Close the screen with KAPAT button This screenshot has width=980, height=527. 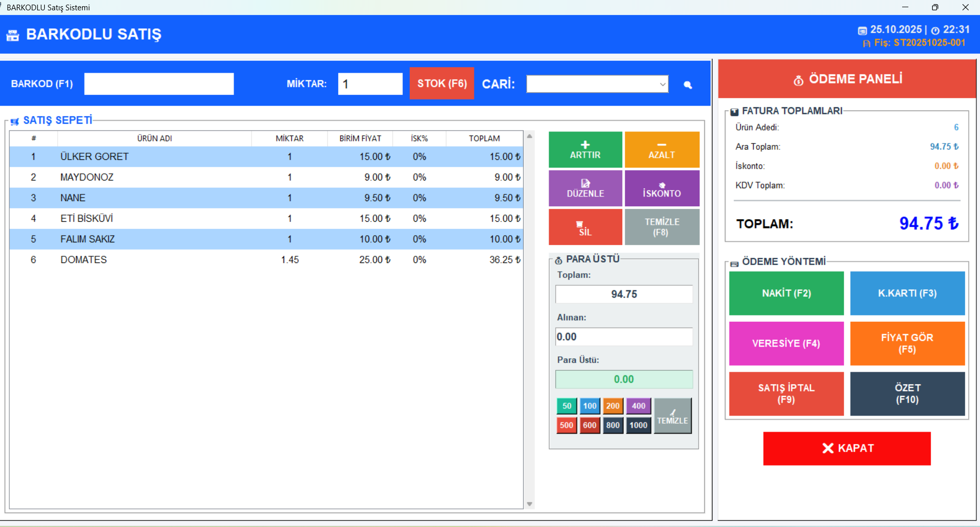pos(846,448)
